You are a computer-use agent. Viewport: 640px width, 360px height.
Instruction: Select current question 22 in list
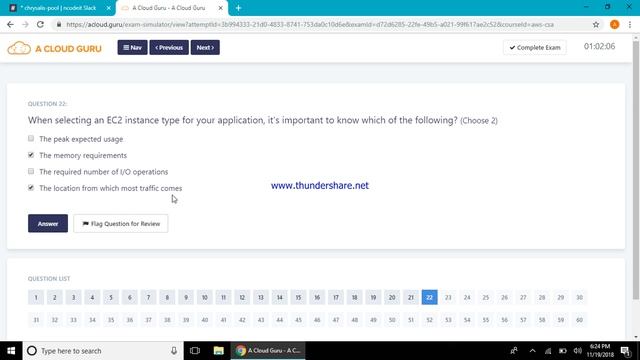click(429, 297)
